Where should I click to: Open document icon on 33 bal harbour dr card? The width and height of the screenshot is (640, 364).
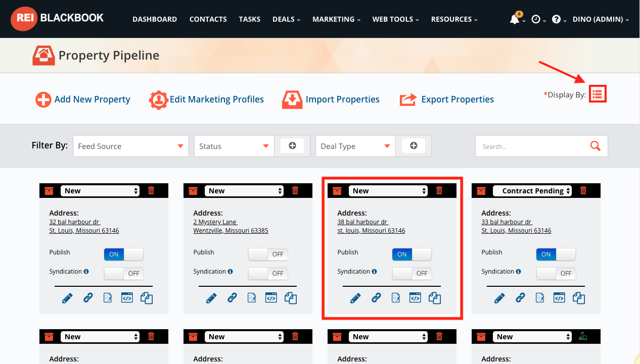[x=539, y=298]
